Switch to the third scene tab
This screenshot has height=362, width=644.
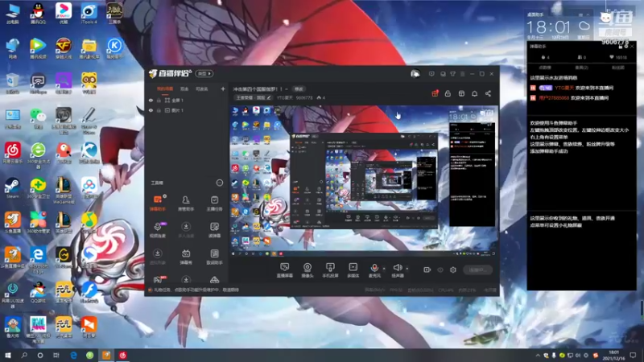202,89
